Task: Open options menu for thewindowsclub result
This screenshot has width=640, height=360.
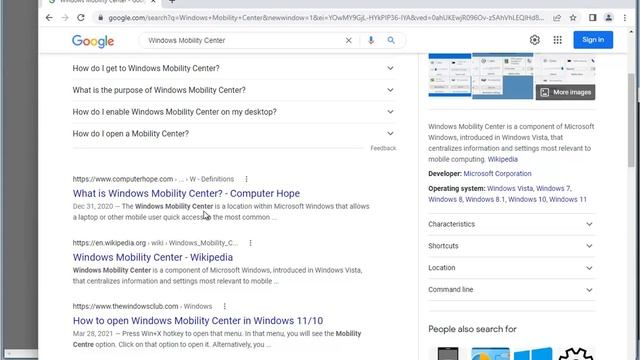Action: pos(224,306)
